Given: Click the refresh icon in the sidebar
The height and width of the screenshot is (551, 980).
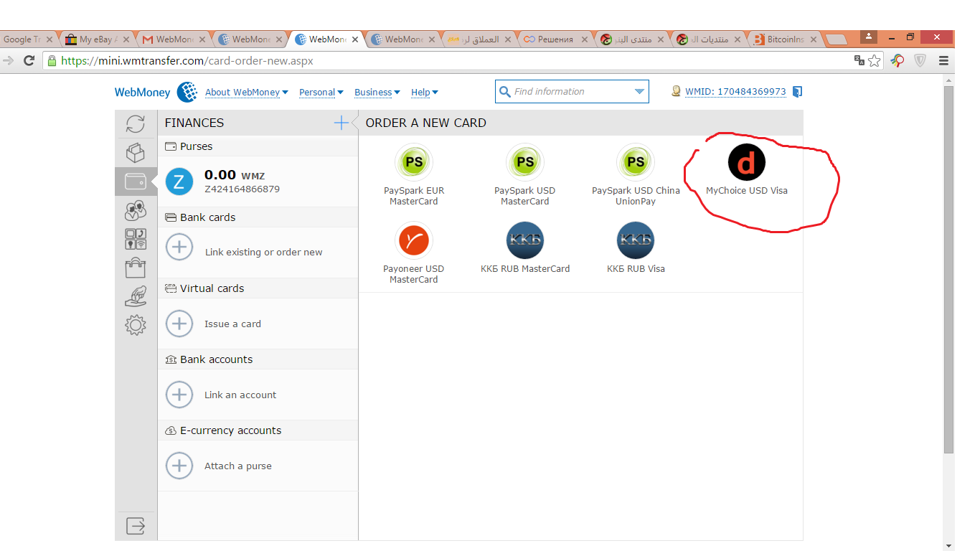Looking at the screenshot, I should point(136,124).
